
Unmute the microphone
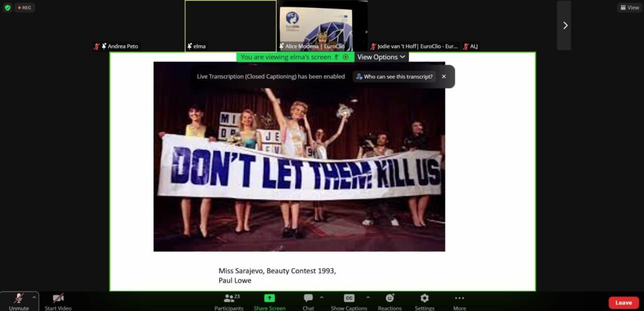(18, 300)
